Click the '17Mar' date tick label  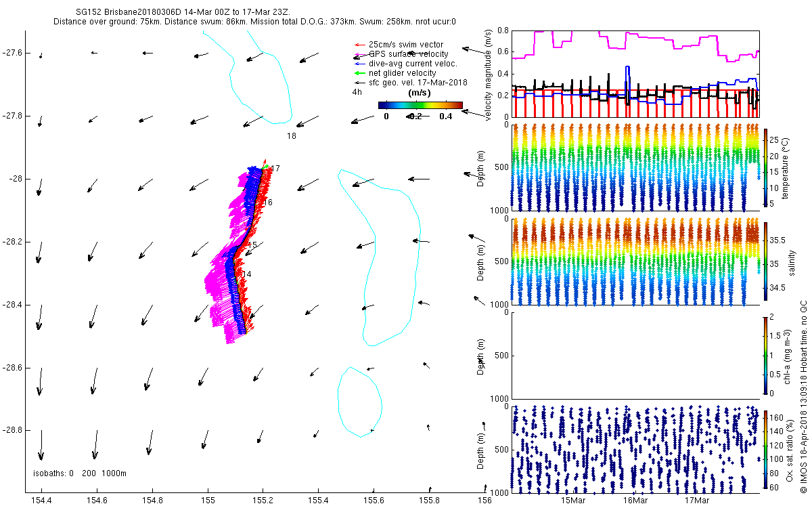(698, 500)
